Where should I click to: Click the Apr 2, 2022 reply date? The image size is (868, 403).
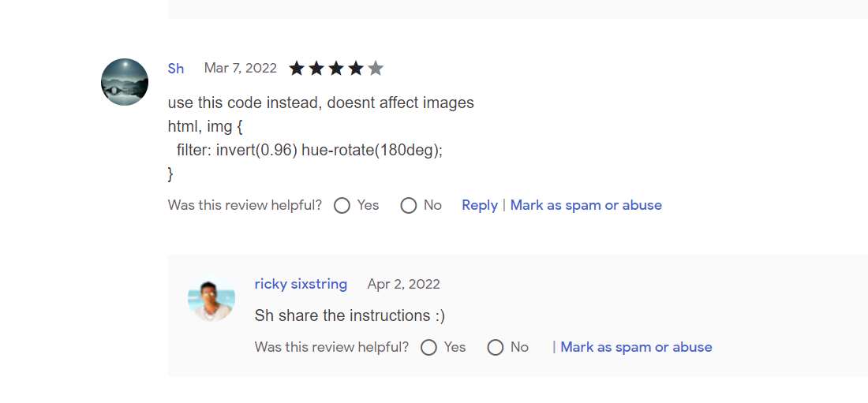[403, 284]
